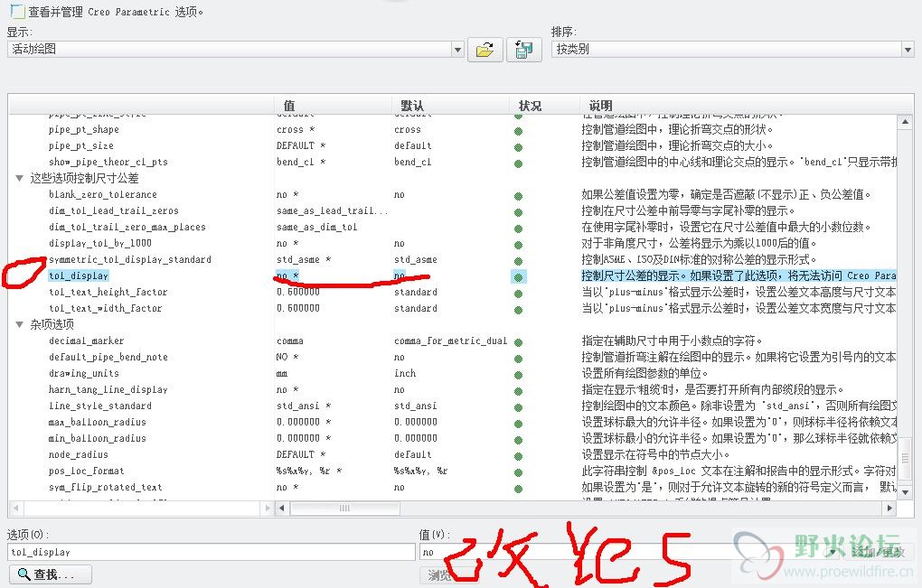Select the tol_text_height_factor option

click(x=108, y=292)
